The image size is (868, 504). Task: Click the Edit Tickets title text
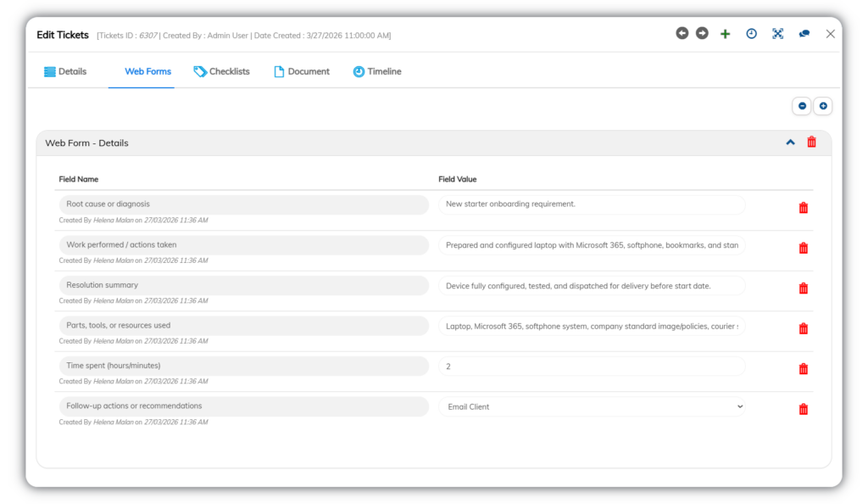tap(63, 35)
